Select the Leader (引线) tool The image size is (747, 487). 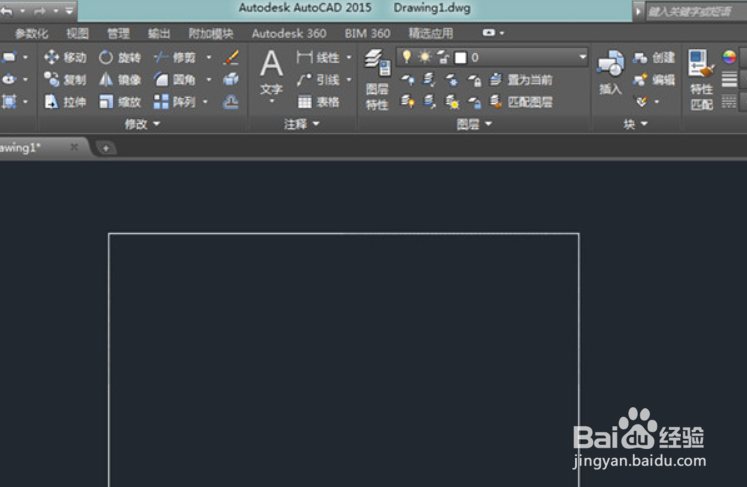(x=317, y=80)
